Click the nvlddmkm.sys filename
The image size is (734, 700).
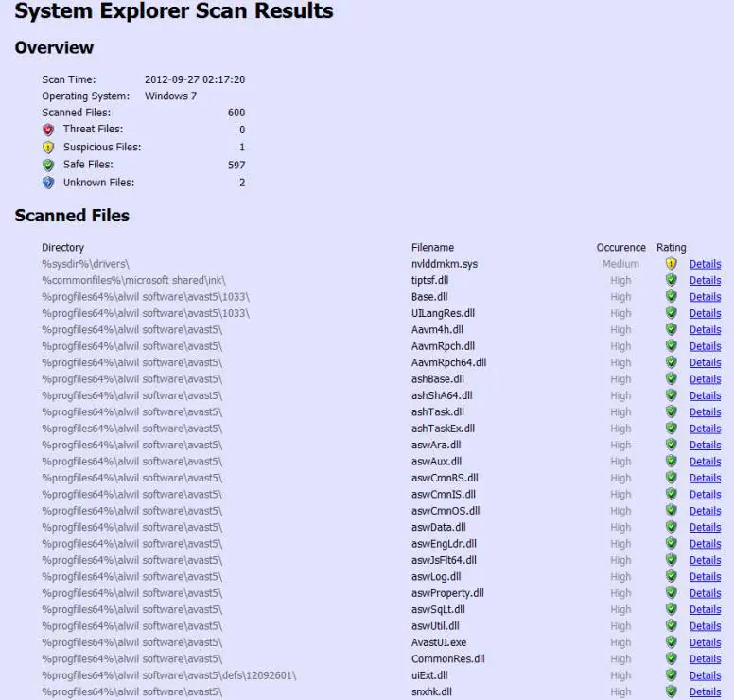point(445,264)
